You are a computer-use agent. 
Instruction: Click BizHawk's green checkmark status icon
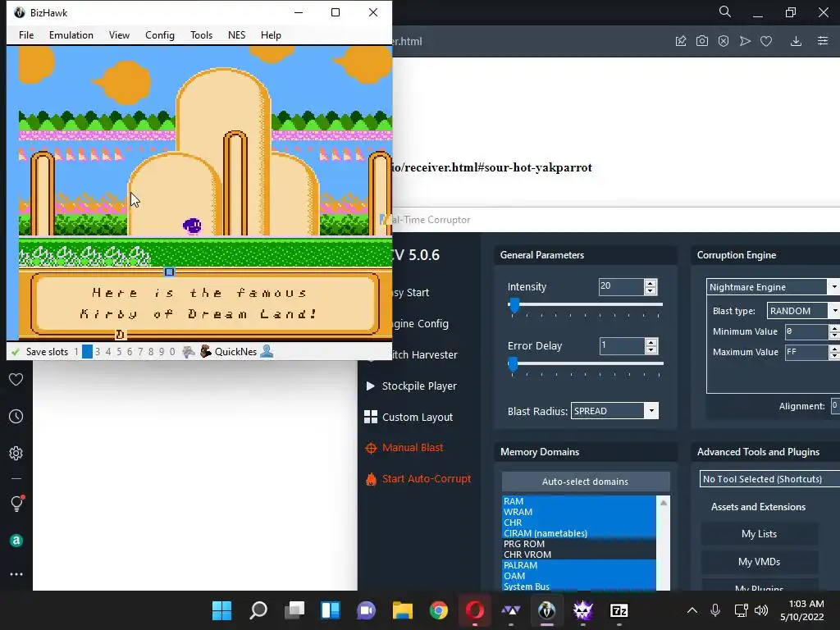[16, 352]
